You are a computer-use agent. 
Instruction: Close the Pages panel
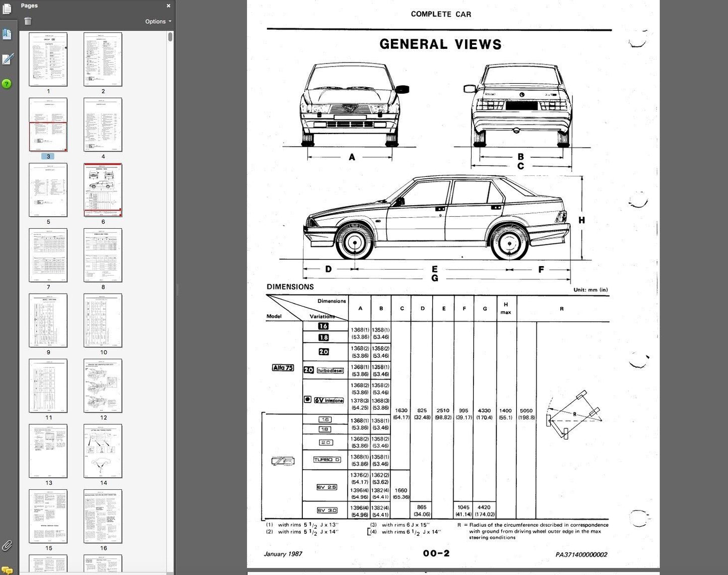click(x=168, y=6)
